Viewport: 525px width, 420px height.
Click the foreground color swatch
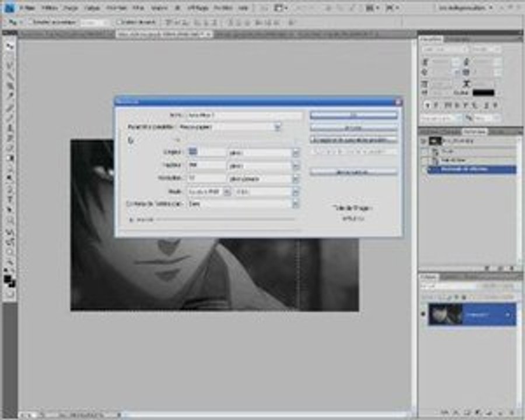click(x=8, y=279)
